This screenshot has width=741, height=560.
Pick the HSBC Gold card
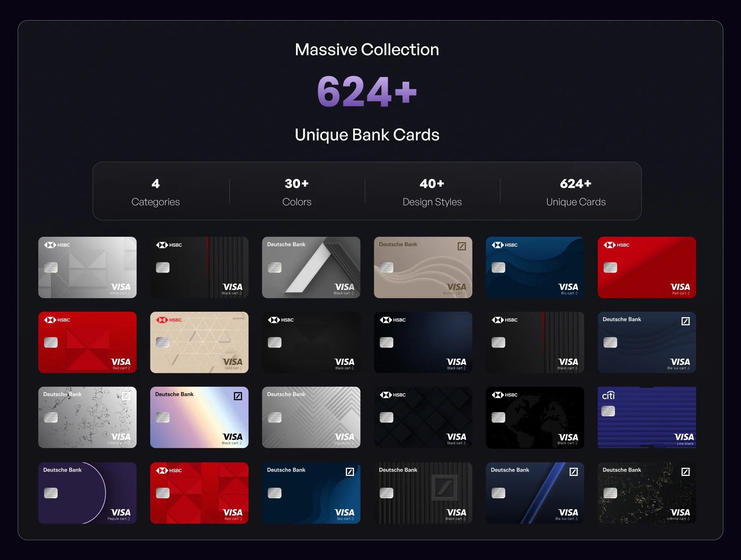tap(199, 342)
